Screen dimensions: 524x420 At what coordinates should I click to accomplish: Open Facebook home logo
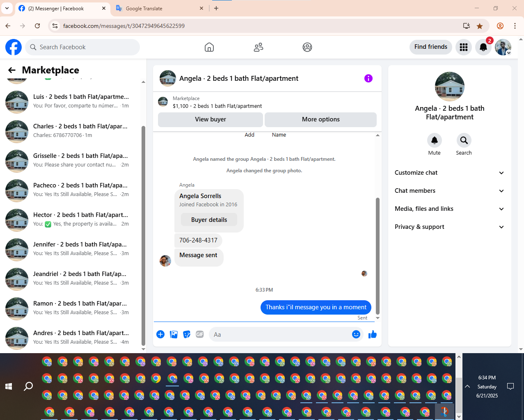point(14,47)
